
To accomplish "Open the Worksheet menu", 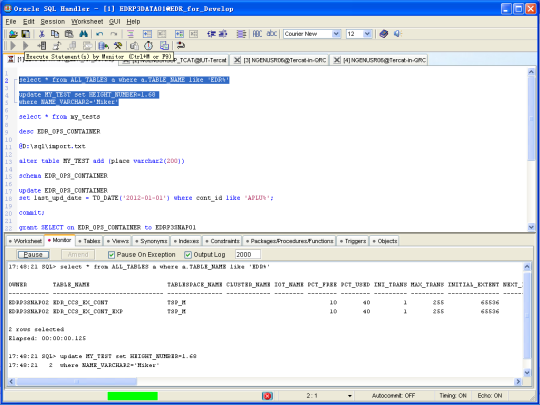I will [87, 21].
